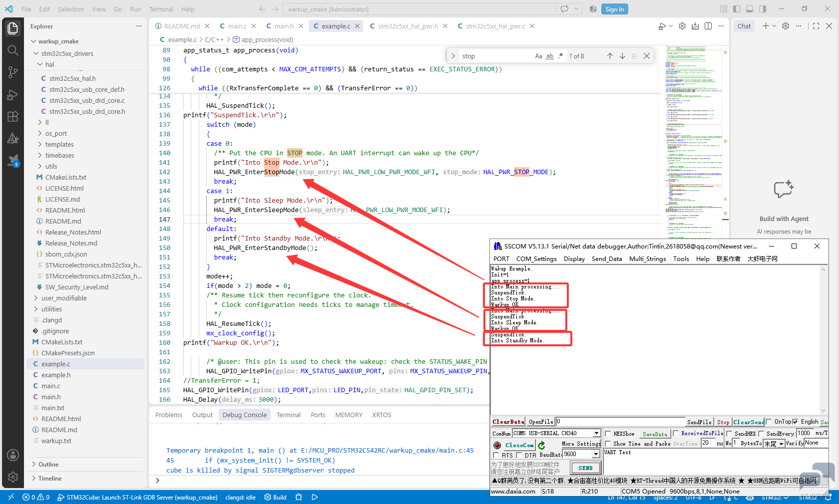839x504 pixels.
Task: Open the BaudRate 9600 dropdown
Action: coord(596,454)
